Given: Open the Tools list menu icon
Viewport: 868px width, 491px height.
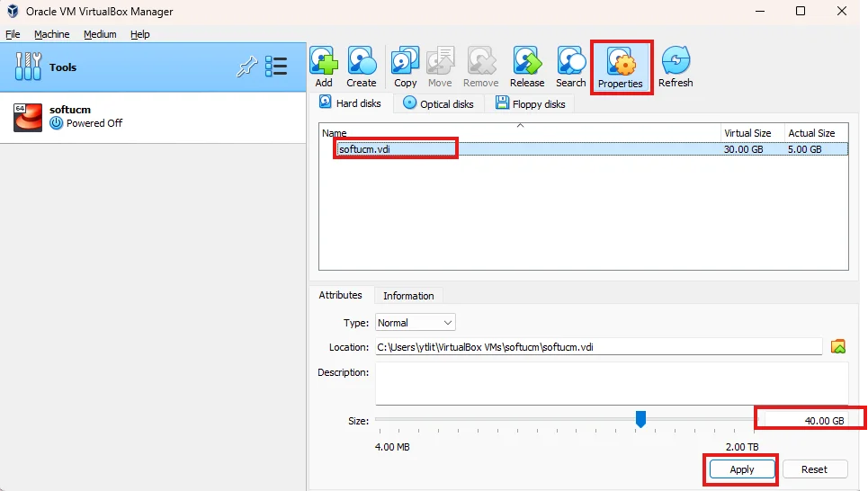Looking at the screenshot, I should (x=276, y=67).
